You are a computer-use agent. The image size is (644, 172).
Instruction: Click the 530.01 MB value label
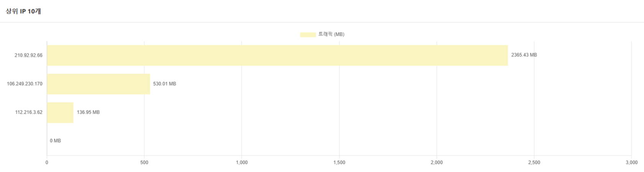(x=164, y=84)
